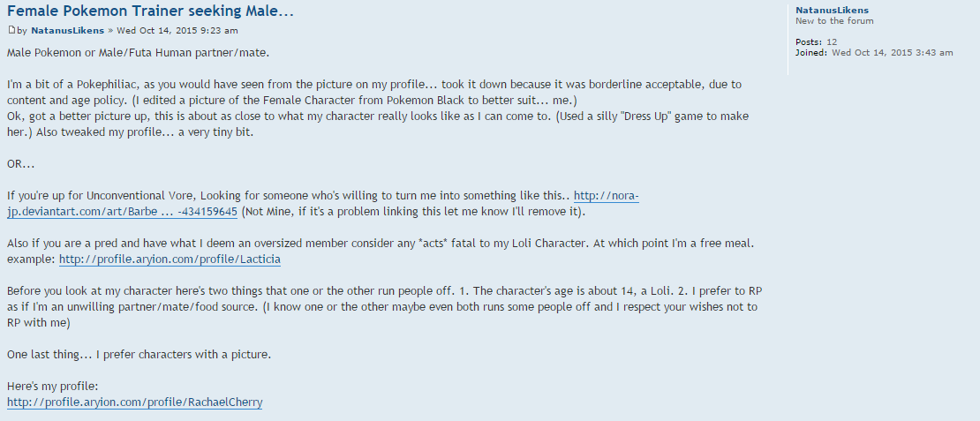Click the "(Not Mine..." parenthetical note
980x421 pixels.
[413, 213]
